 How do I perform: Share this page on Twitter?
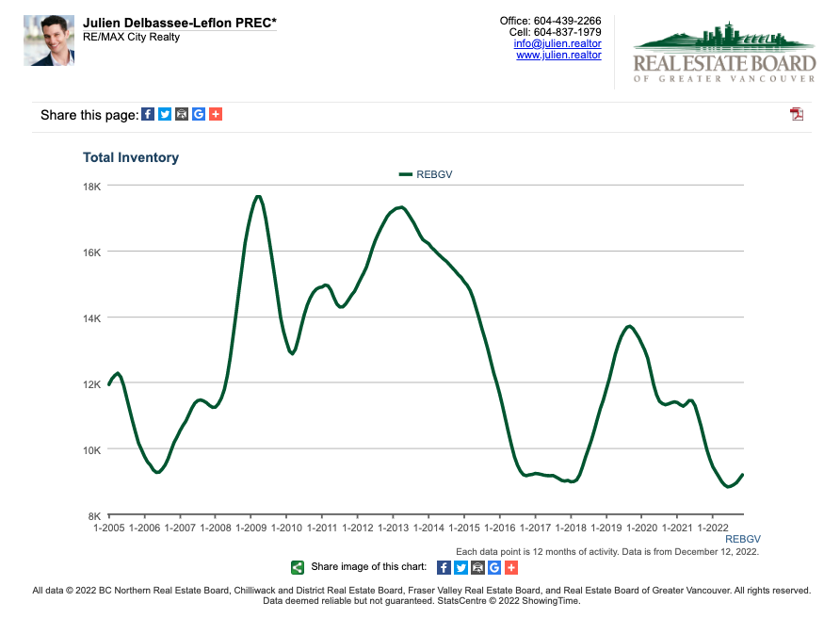[165, 114]
